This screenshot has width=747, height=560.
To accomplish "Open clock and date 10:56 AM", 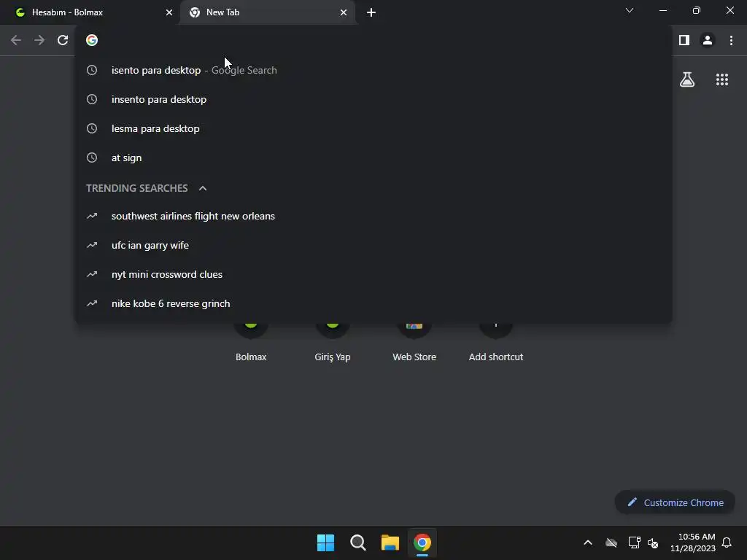I will pos(693,542).
